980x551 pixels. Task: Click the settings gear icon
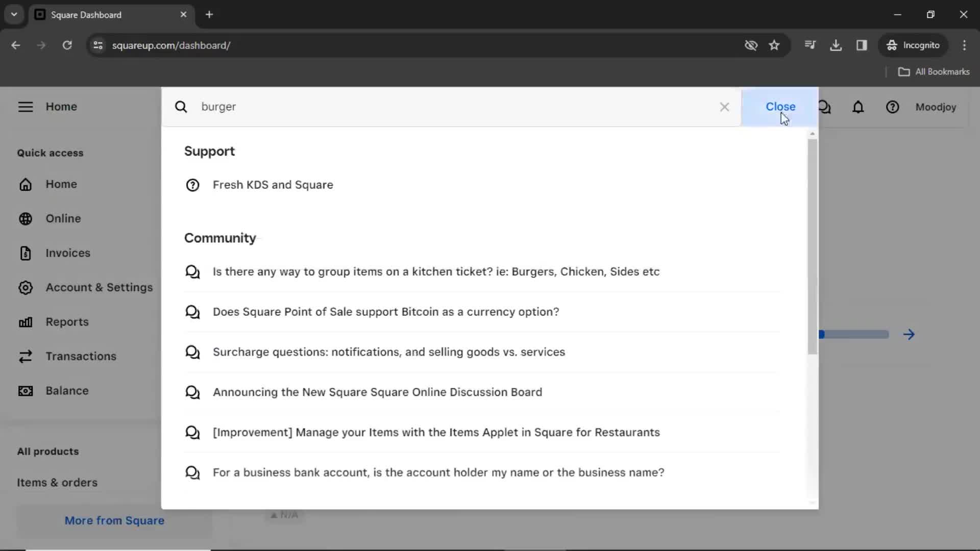pyautogui.click(x=26, y=288)
